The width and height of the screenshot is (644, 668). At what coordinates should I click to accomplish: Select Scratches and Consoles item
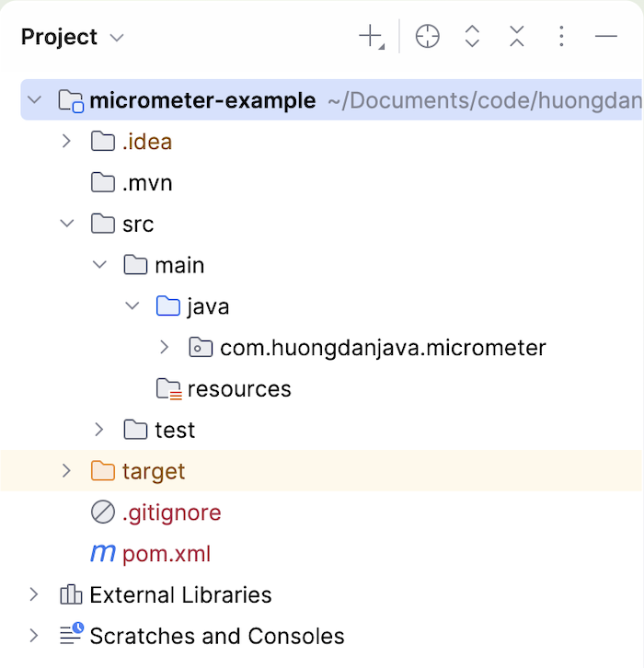(x=216, y=636)
